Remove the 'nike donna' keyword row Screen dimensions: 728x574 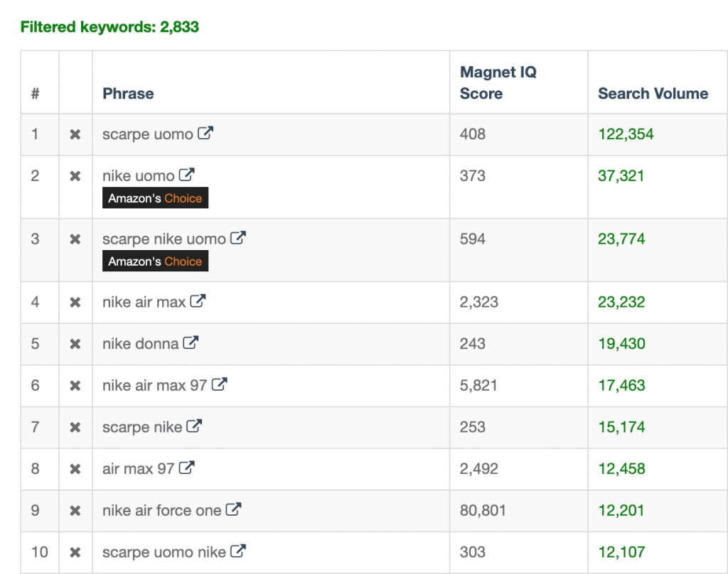coord(75,345)
